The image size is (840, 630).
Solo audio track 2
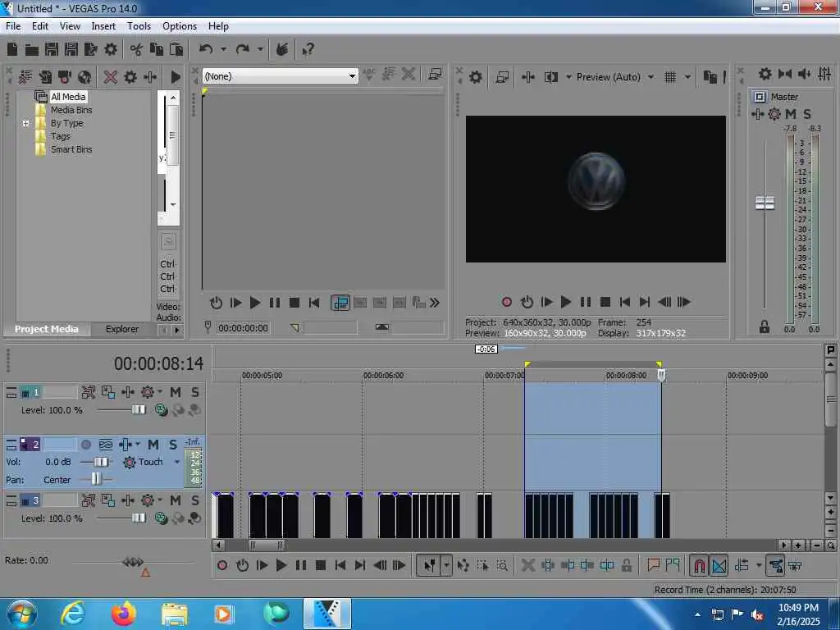[x=173, y=445]
